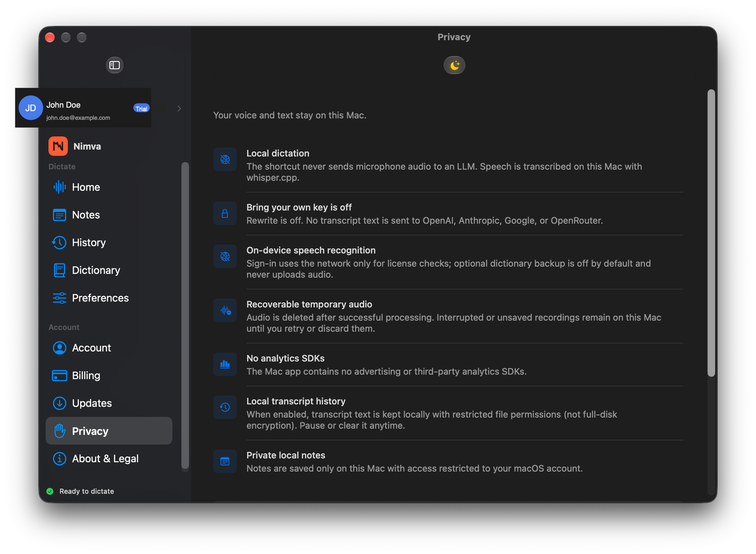Viewport: 756px width, 554px height.
Task: Switch theme using the moon icon
Action: point(454,65)
